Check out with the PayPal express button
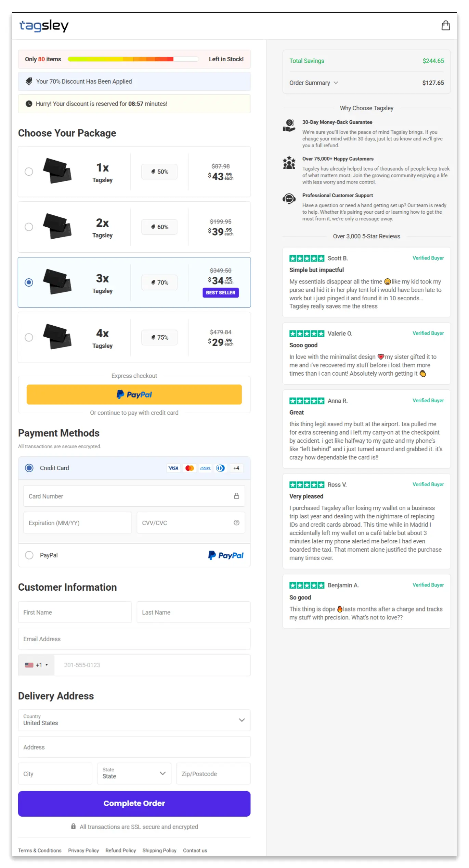This screenshot has height=868, width=469. tap(134, 394)
